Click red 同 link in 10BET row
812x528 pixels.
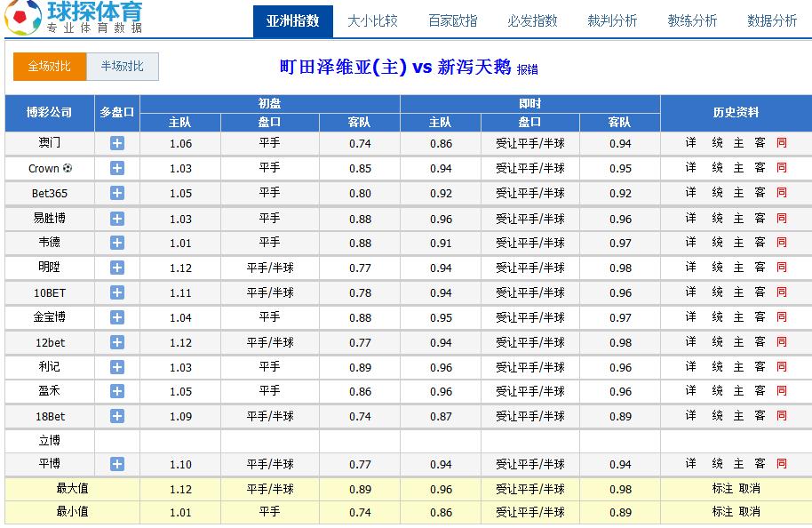[x=782, y=292]
